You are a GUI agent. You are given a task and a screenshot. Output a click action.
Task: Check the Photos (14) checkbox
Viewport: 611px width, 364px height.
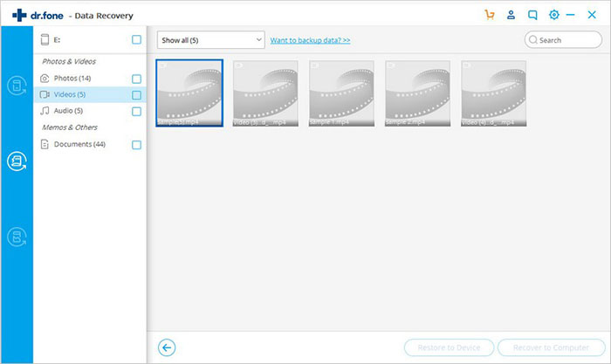[x=136, y=79]
